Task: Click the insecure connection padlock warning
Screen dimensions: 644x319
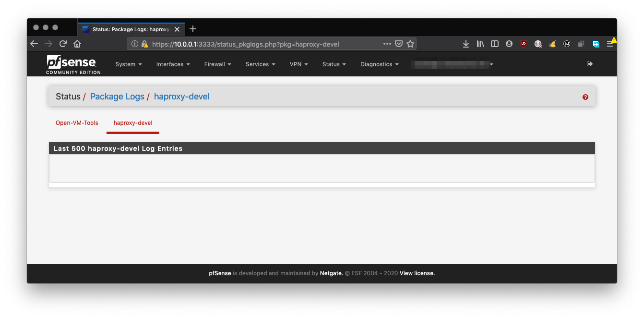Action: (144, 44)
